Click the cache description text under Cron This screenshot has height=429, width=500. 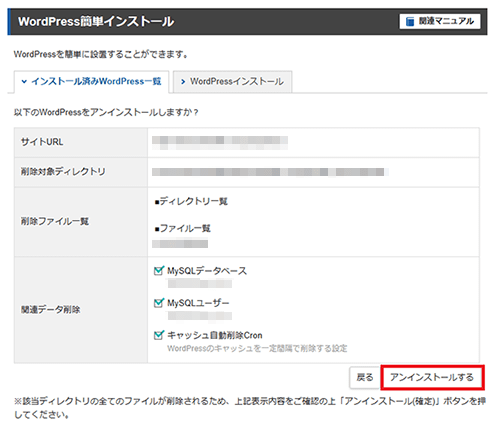[257, 349]
